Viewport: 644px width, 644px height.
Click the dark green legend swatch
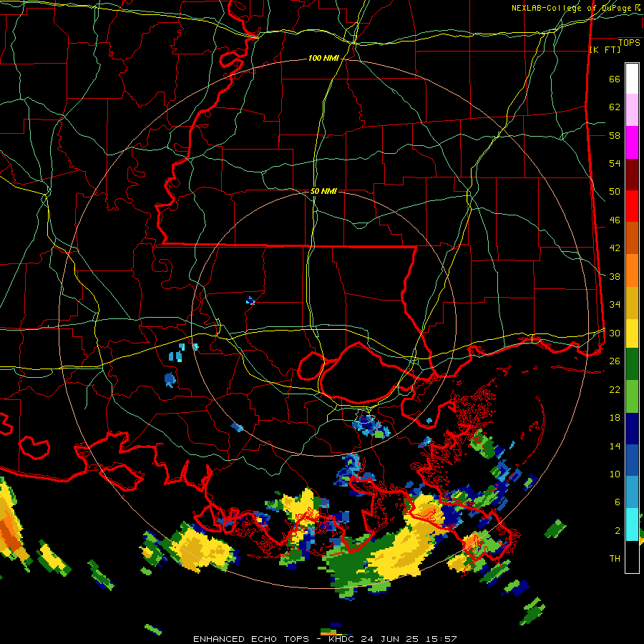click(632, 364)
